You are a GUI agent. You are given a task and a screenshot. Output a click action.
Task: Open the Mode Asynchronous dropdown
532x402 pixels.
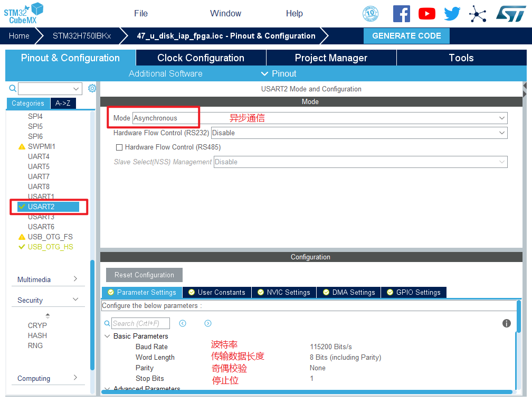(x=319, y=118)
